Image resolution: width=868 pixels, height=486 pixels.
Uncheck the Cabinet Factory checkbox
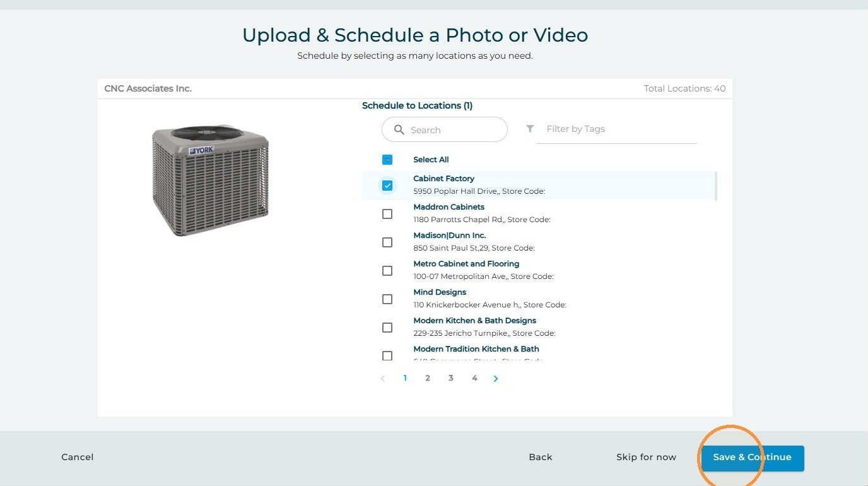[387, 186]
